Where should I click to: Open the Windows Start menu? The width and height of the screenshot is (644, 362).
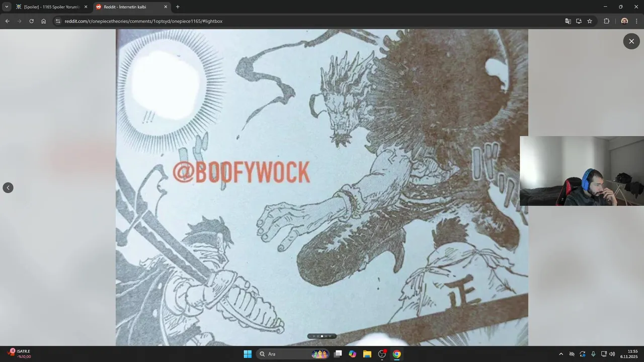(x=248, y=354)
